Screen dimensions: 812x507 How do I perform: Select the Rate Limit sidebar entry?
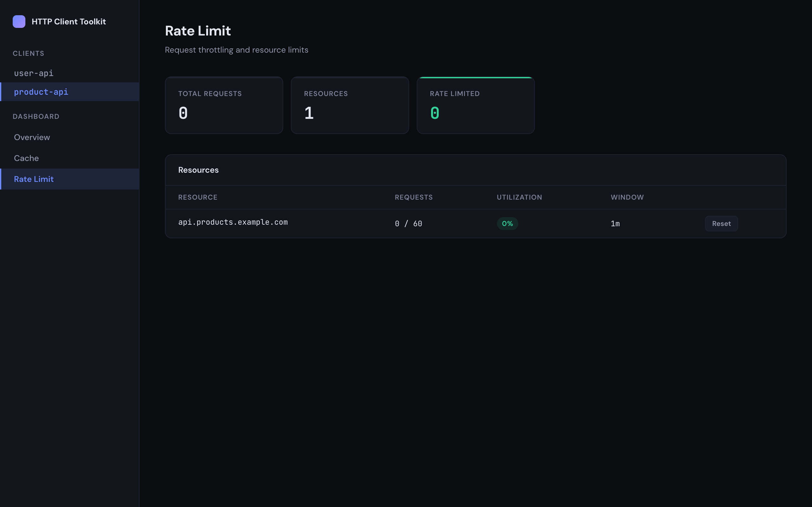point(34,179)
